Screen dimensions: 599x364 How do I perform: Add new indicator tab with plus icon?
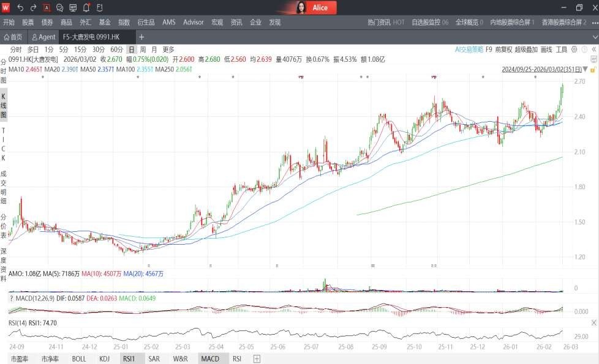click(257, 358)
